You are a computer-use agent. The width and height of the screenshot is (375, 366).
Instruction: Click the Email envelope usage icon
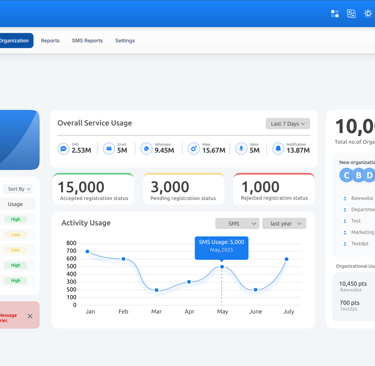(x=109, y=149)
